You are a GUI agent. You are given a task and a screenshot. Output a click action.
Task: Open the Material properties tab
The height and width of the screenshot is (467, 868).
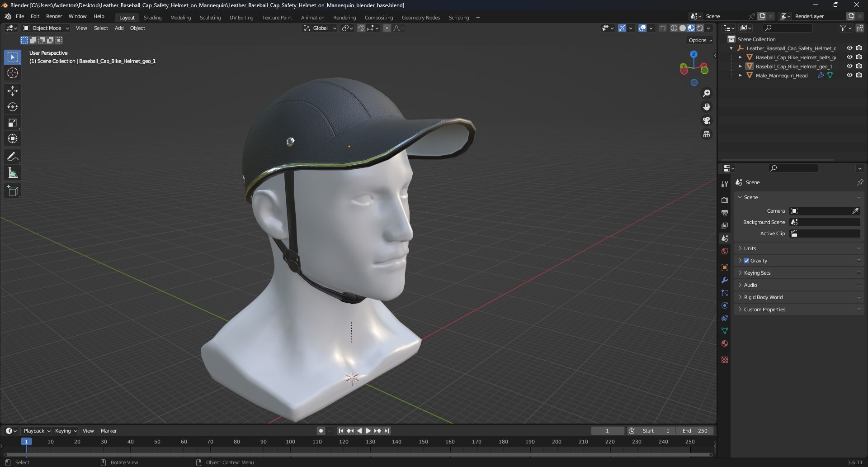(725, 343)
